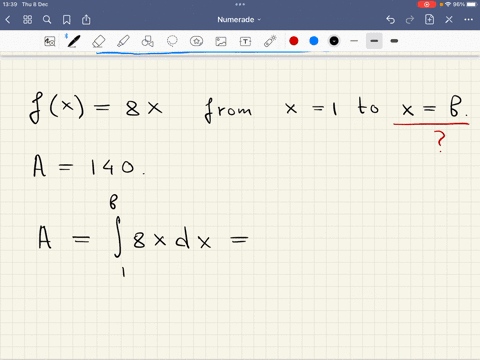Select the Shapes tool

[147, 41]
